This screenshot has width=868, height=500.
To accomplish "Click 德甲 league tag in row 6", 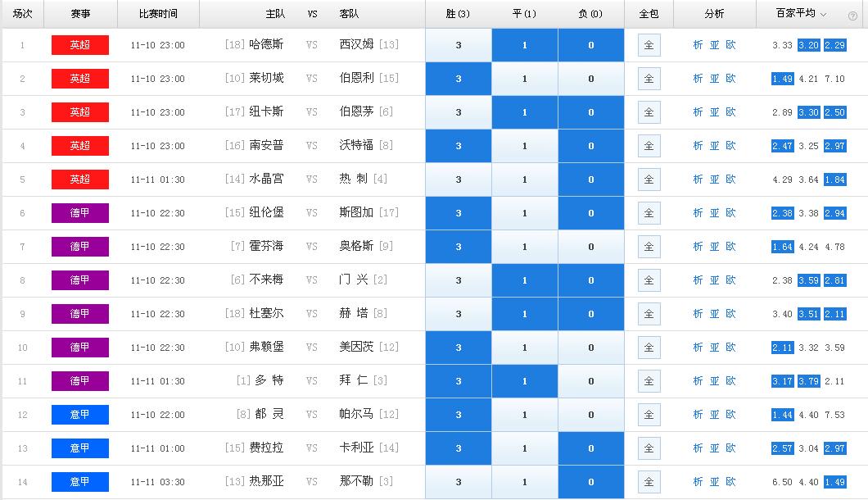I will [x=79, y=213].
